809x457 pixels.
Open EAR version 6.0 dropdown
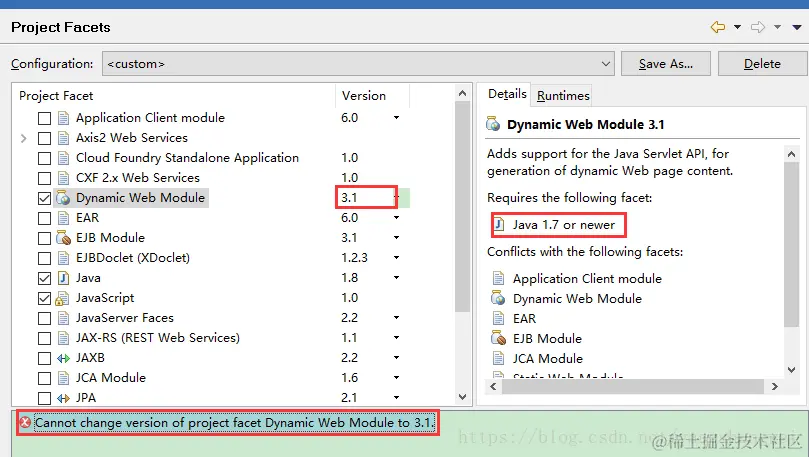pos(396,218)
